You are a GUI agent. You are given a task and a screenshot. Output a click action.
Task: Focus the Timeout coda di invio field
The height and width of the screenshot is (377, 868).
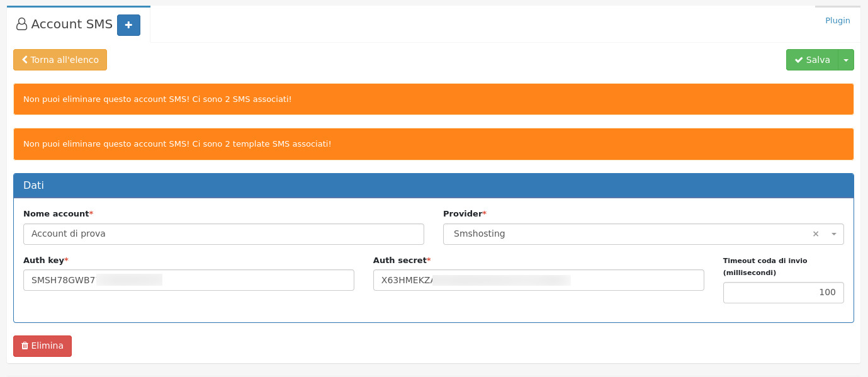coord(783,293)
